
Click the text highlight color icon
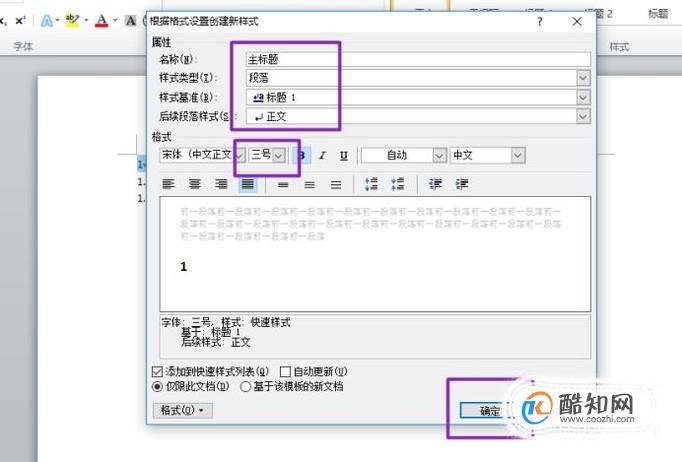(x=72, y=20)
